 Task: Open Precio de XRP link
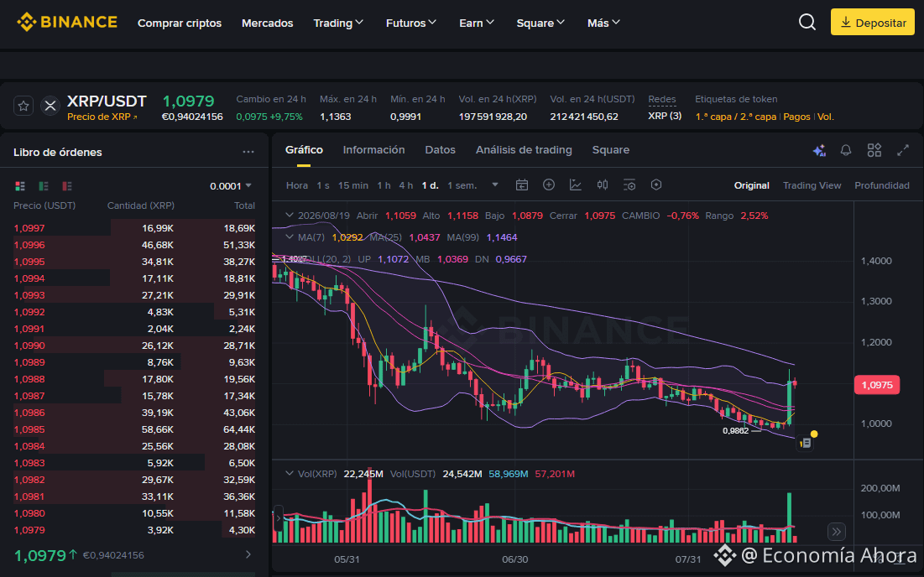click(102, 117)
